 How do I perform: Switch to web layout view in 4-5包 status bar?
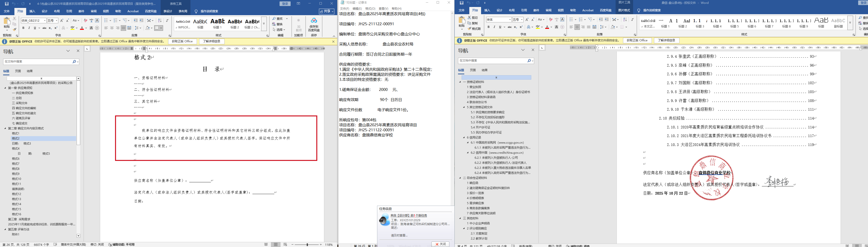tap(285, 245)
